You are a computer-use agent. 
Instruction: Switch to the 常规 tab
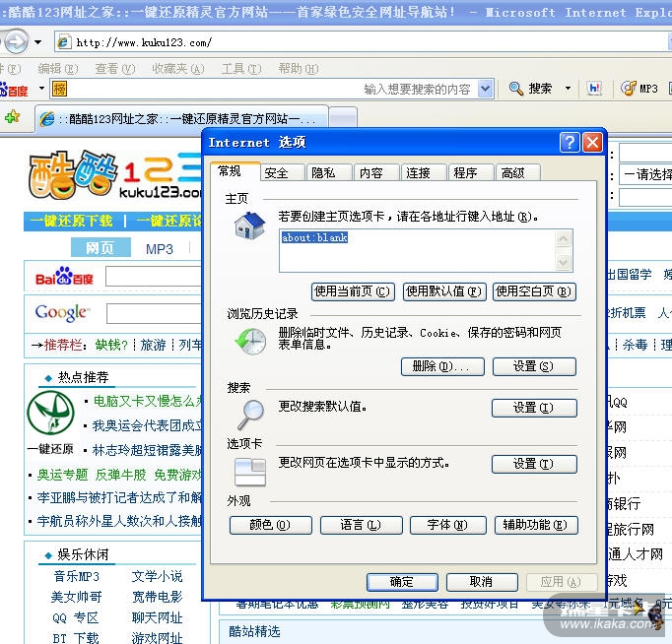235,171
